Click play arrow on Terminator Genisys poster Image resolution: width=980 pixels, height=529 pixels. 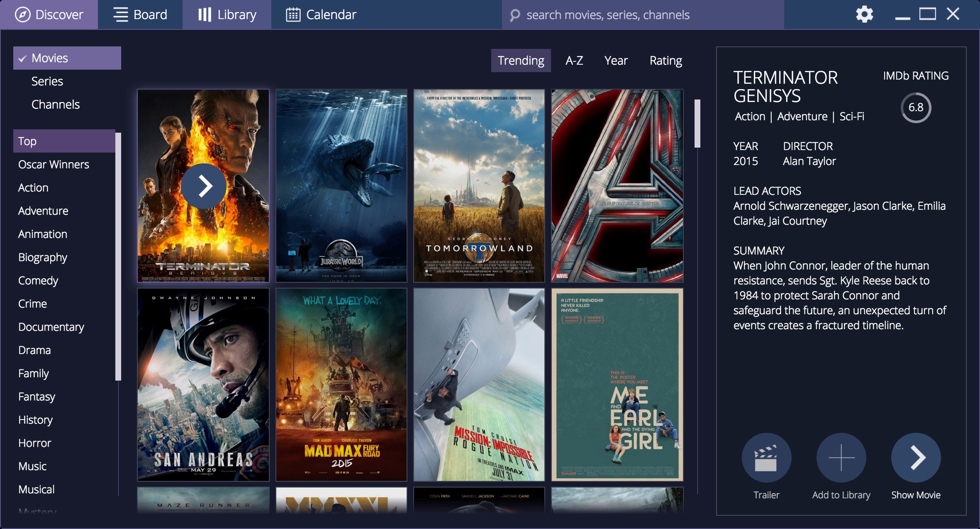point(203,186)
